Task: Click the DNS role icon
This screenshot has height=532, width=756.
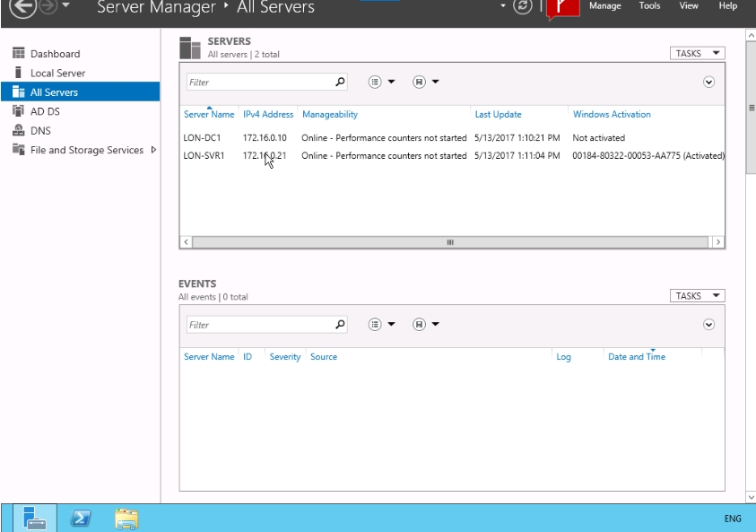Action: pyautogui.click(x=18, y=130)
